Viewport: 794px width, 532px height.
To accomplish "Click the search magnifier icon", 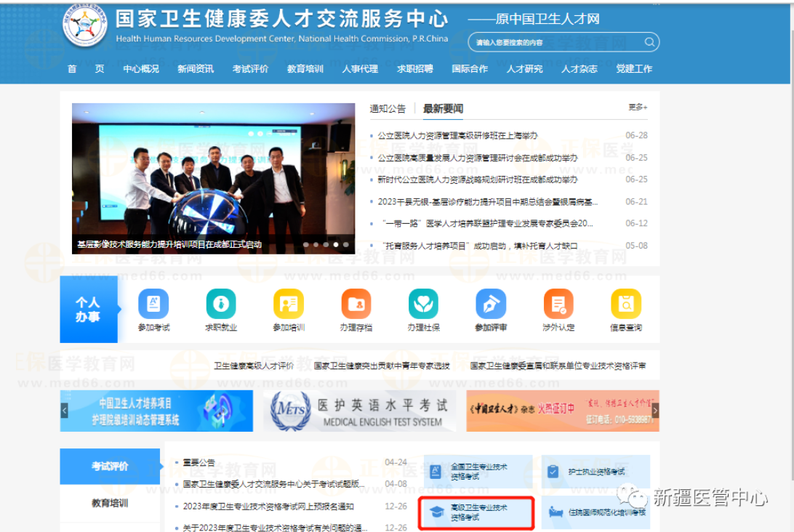I will tap(649, 42).
